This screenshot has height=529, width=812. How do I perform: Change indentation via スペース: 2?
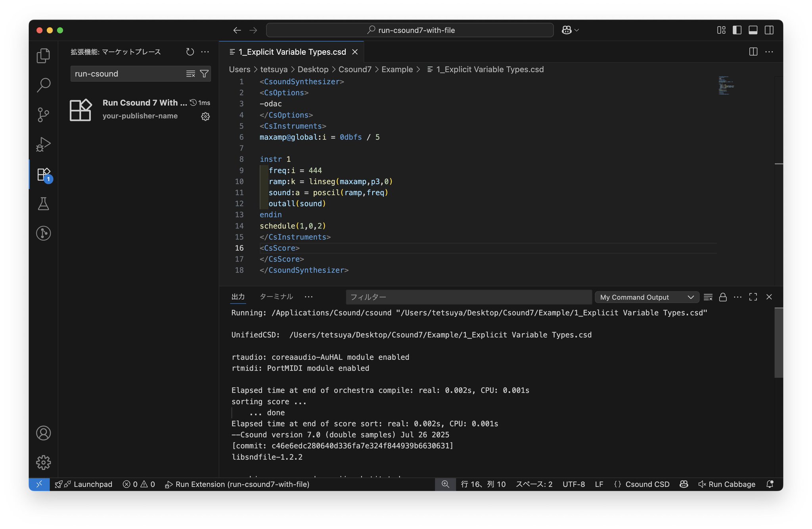[x=534, y=484]
